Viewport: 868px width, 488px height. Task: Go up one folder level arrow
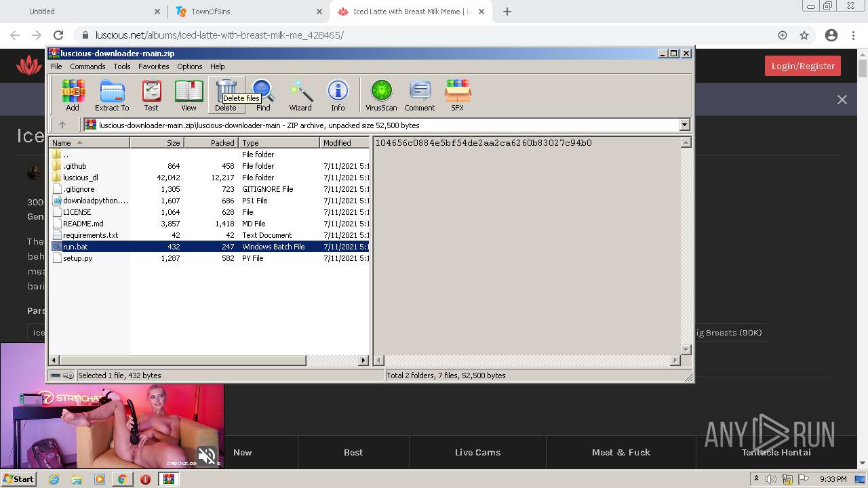tap(62, 125)
